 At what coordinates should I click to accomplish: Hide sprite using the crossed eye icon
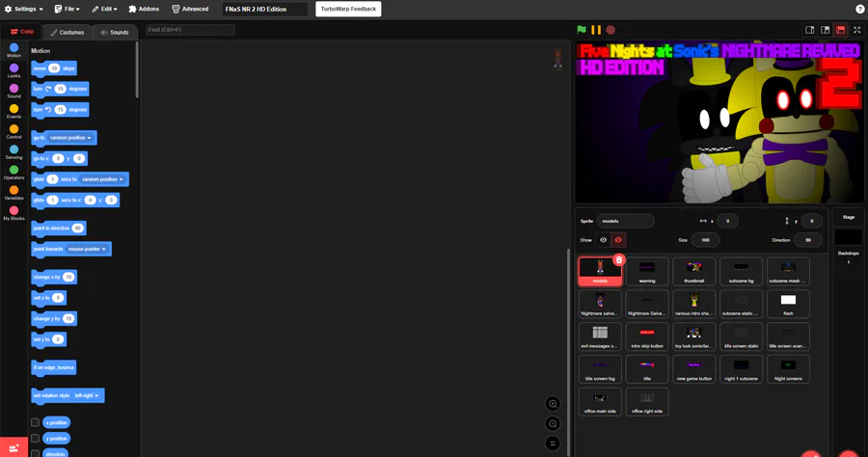point(618,240)
